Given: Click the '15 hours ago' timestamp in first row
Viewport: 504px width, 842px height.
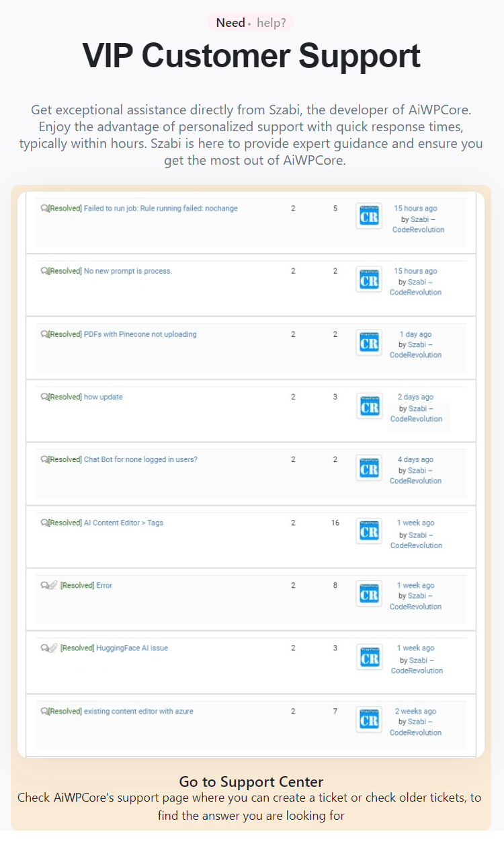Looking at the screenshot, I should click(x=415, y=208).
